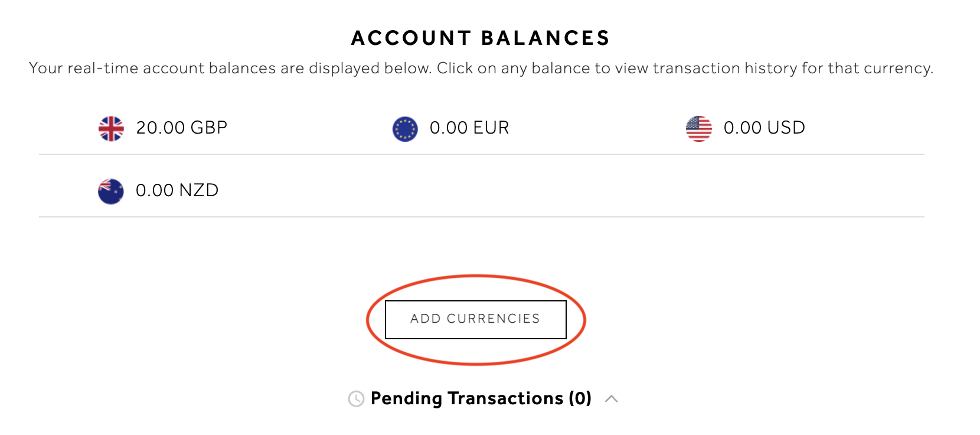980x435 pixels.
Task: Click the divider line under GBP row
Action: [482, 154]
